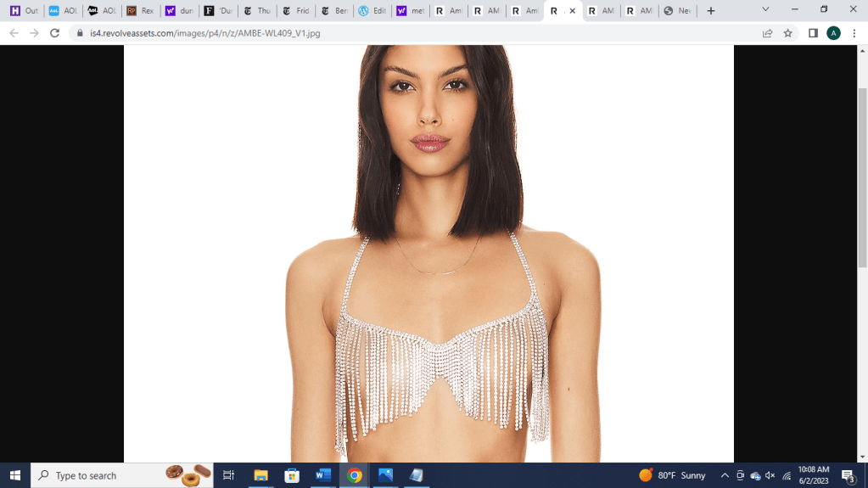Open the browser side panel
Image resolution: width=868 pixels, height=488 pixels.
click(813, 33)
